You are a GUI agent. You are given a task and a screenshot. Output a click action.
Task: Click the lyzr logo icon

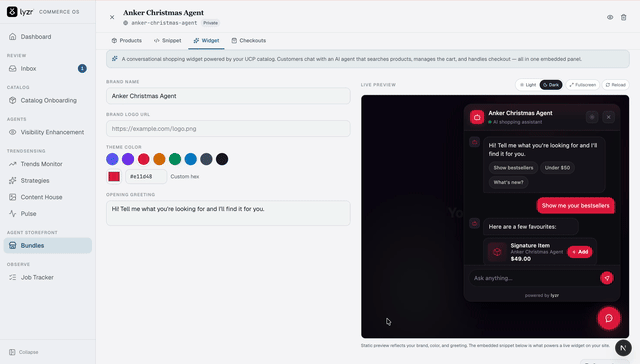click(x=12, y=12)
